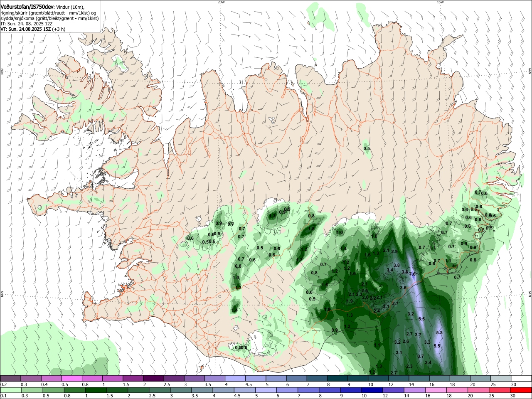Select the 2.9 precipitation value
Viewport: 532px width, 399px height.
click(x=394, y=251)
